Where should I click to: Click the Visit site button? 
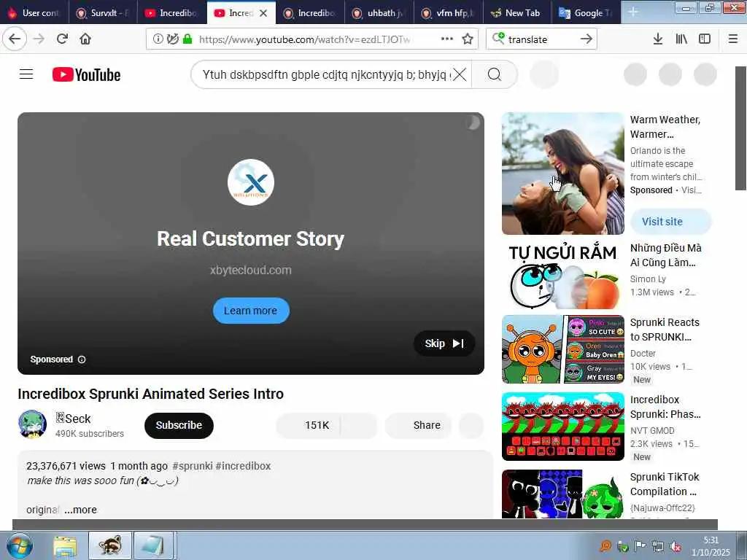671,222
